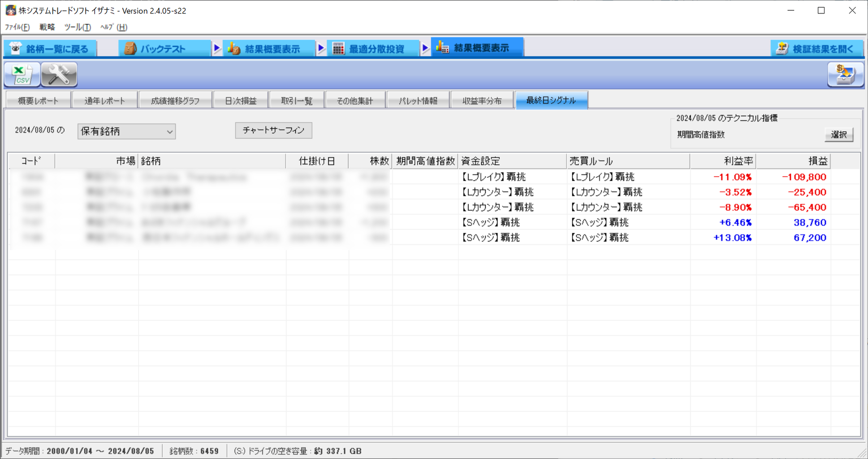Sort by the 銘柄 column header
The image size is (868, 459).
[212, 161]
